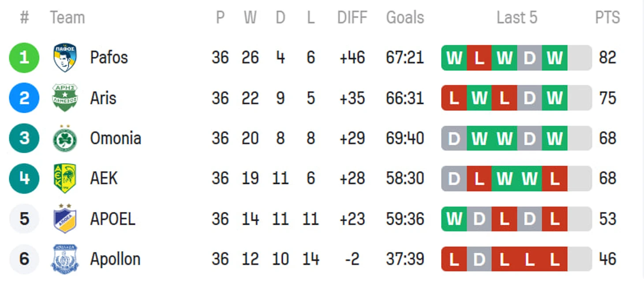This screenshot has width=644, height=287.
Task: Click the Apollon club crest
Action: tap(65, 259)
